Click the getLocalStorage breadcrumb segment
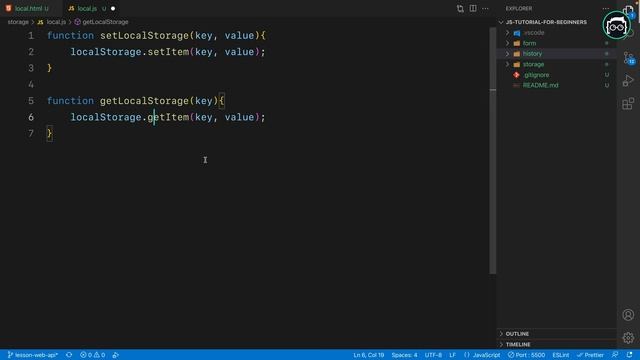This screenshot has width=640, height=360. [x=105, y=22]
